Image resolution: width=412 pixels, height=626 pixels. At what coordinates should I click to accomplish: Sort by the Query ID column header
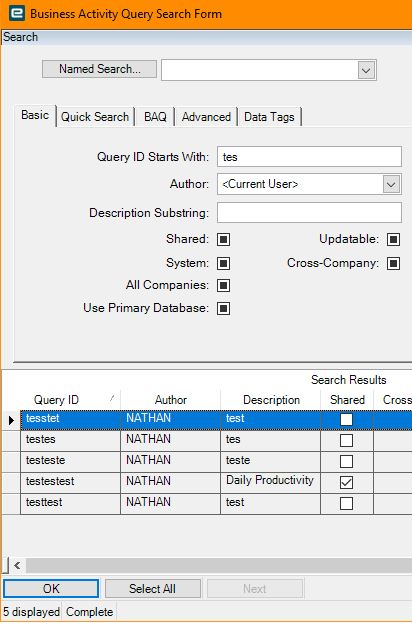pos(70,400)
